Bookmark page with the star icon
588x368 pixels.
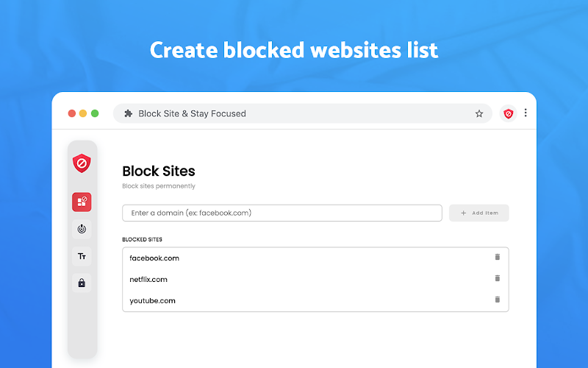click(479, 113)
